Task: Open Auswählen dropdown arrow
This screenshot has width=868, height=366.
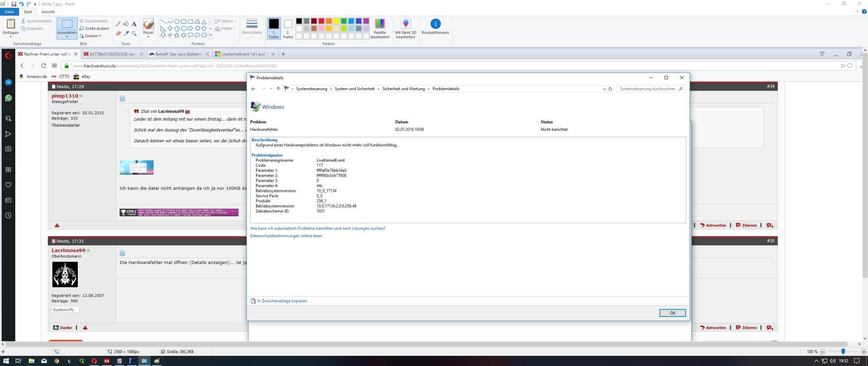Action: point(67,37)
